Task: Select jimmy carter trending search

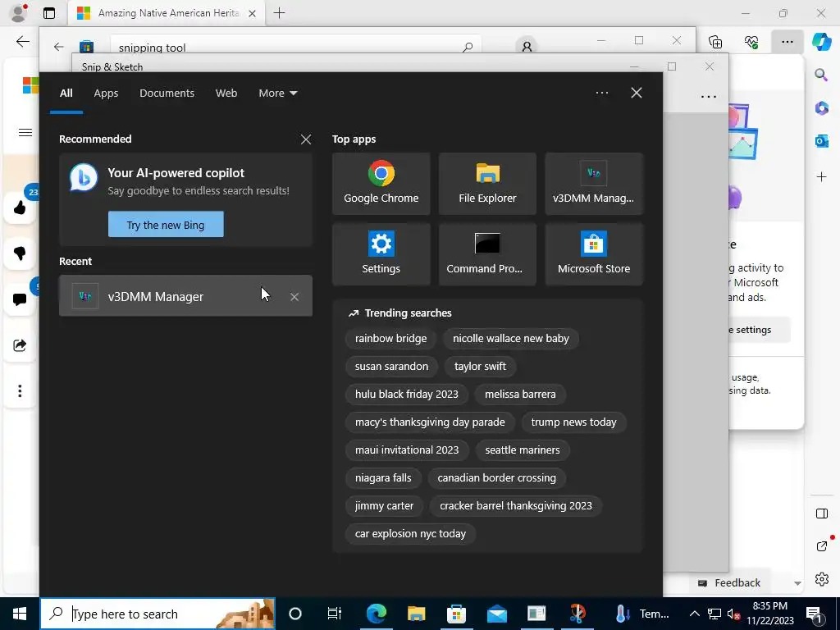Action: tap(384, 505)
